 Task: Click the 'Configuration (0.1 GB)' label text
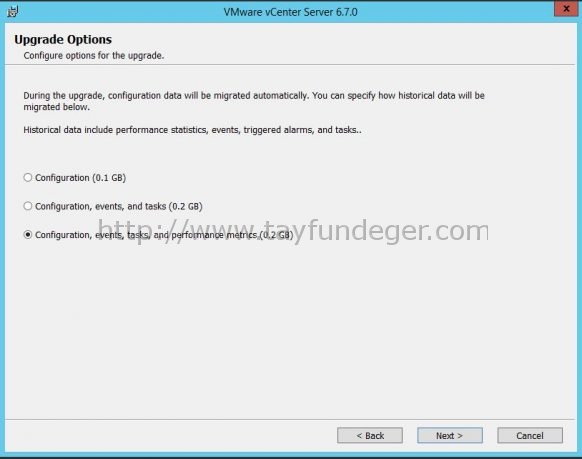[81, 178]
